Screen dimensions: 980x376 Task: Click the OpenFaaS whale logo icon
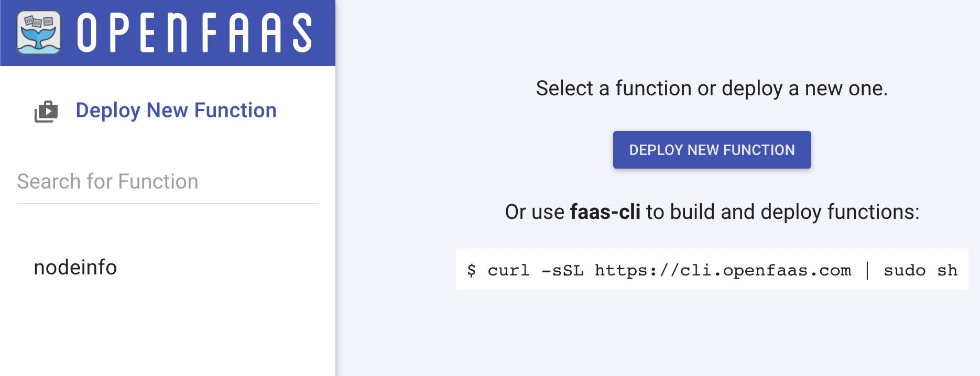click(x=38, y=32)
